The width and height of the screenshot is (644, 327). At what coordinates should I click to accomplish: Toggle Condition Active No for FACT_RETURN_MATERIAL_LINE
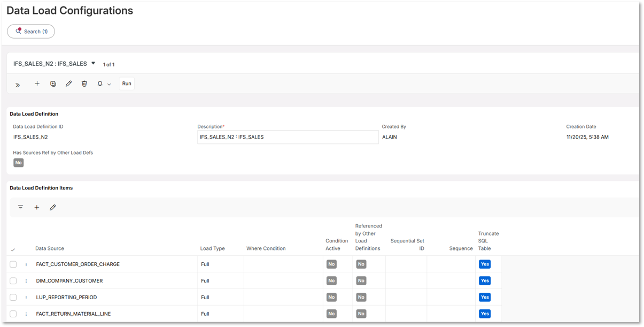point(332,314)
